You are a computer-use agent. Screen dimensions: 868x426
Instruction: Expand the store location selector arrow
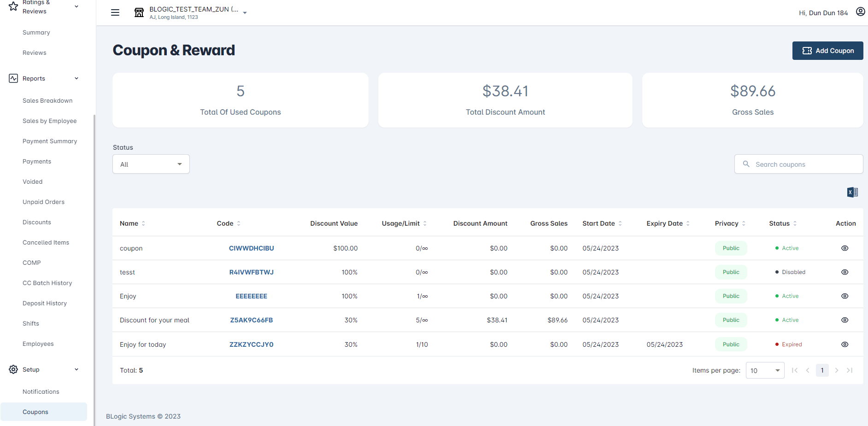click(x=245, y=13)
